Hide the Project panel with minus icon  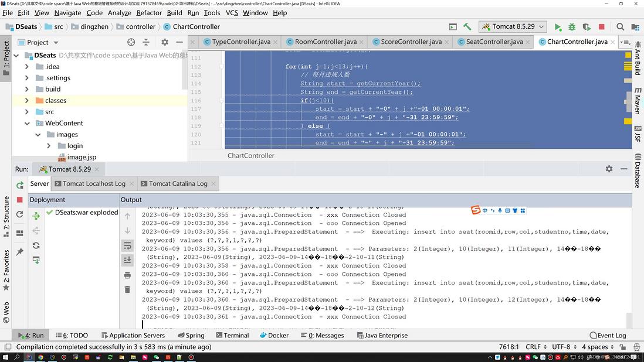click(x=179, y=42)
